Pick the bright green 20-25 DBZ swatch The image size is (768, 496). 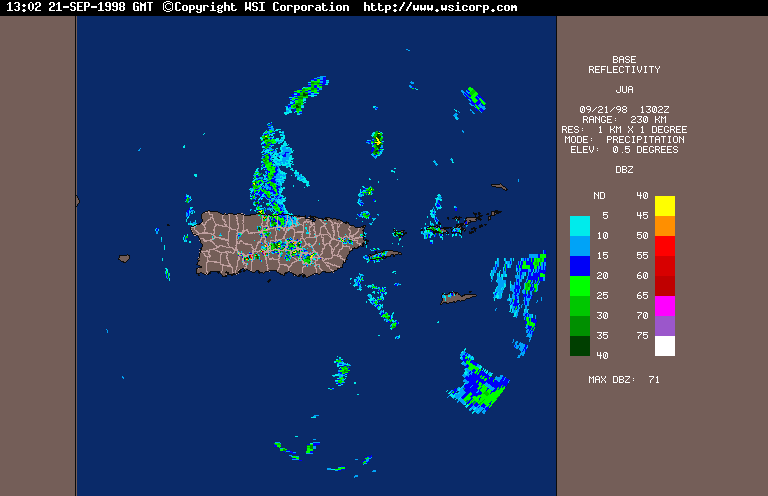click(579, 286)
